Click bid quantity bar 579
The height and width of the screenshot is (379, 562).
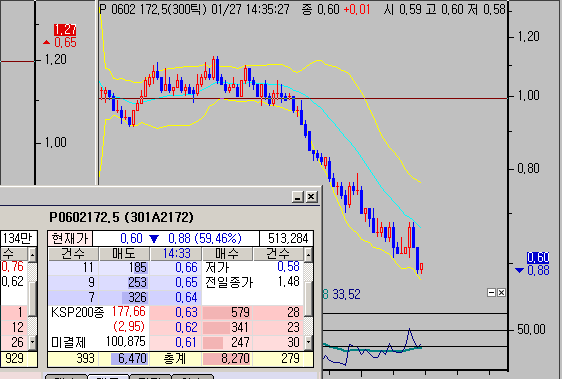227,312
